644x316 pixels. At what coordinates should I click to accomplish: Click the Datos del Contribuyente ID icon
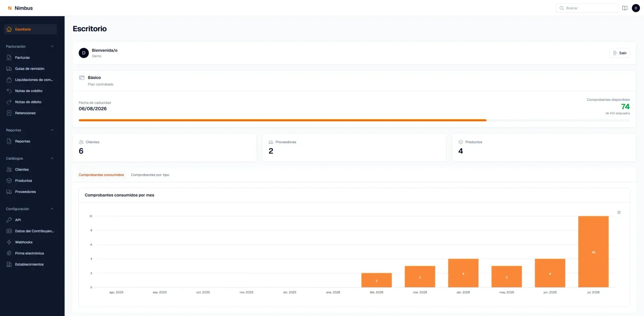[9, 231]
